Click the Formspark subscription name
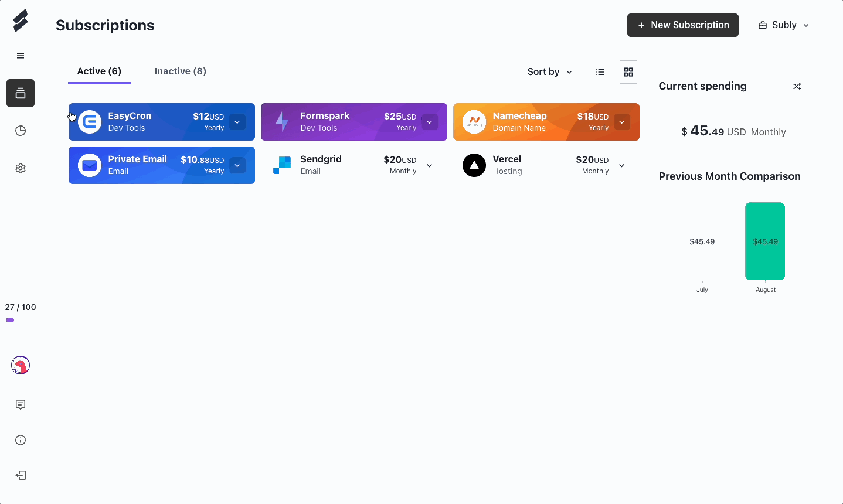 [x=325, y=116]
